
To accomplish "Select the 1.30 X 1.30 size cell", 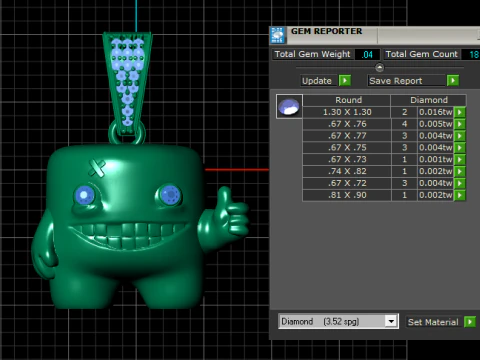I will (347, 112).
